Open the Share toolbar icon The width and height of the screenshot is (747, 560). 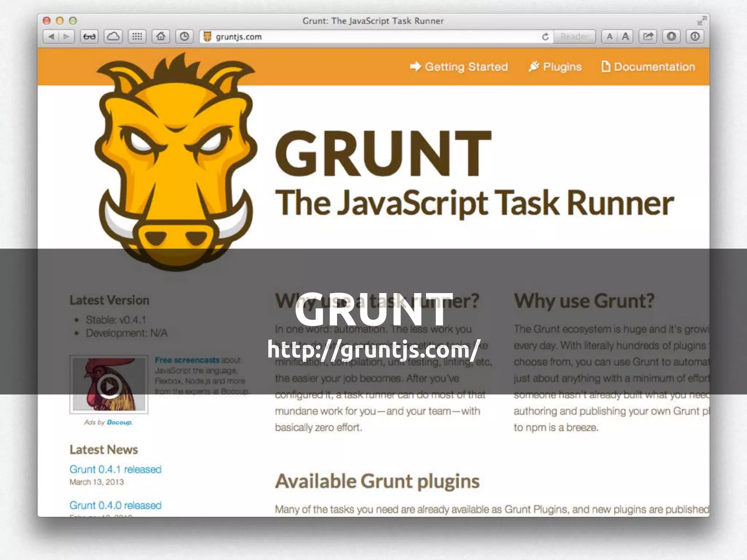648,36
